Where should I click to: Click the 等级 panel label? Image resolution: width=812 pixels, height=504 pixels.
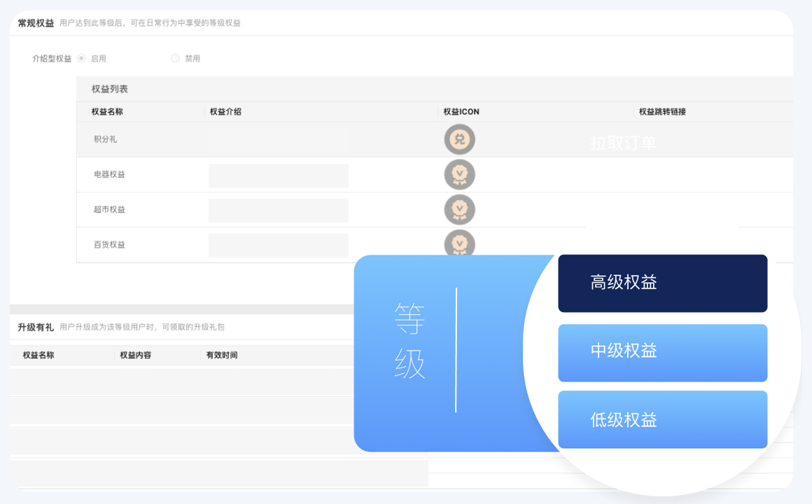point(409,340)
